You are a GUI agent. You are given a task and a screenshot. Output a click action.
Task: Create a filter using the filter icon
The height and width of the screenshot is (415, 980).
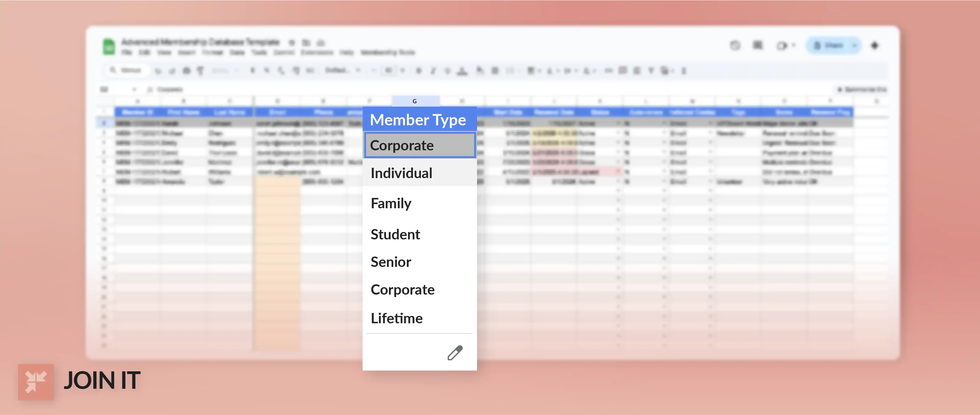(651, 70)
